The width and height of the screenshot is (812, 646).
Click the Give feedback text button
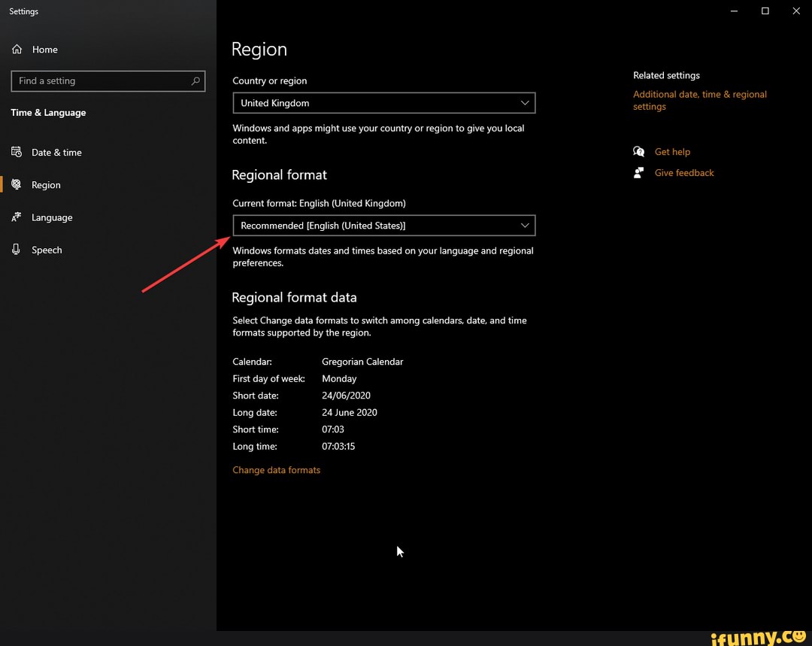683,172
